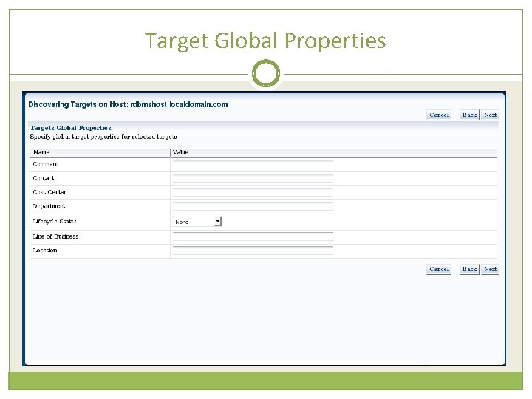Click the bottom Next button
532x399 pixels.
(x=491, y=270)
